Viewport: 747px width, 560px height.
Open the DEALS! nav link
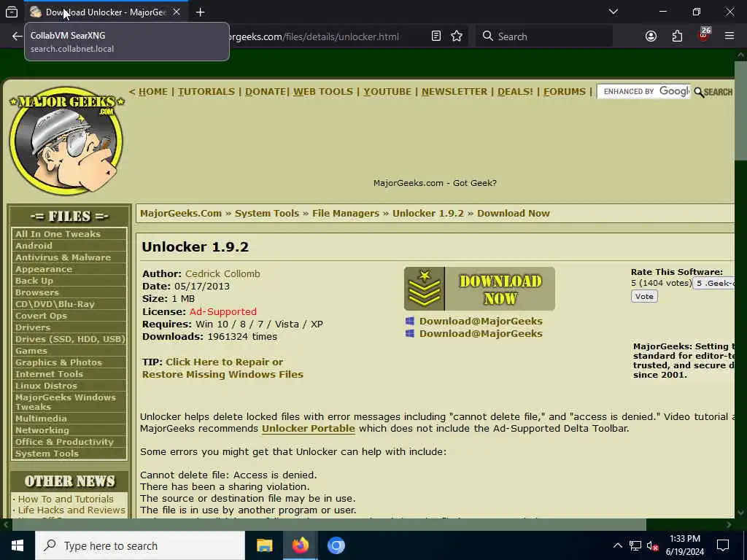point(515,91)
